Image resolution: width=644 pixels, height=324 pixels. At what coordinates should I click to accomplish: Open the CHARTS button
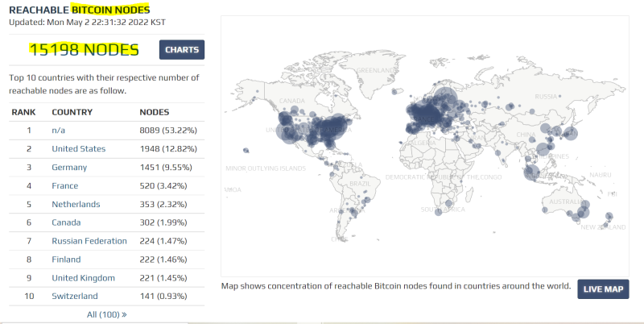pyautogui.click(x=182, y=50)
